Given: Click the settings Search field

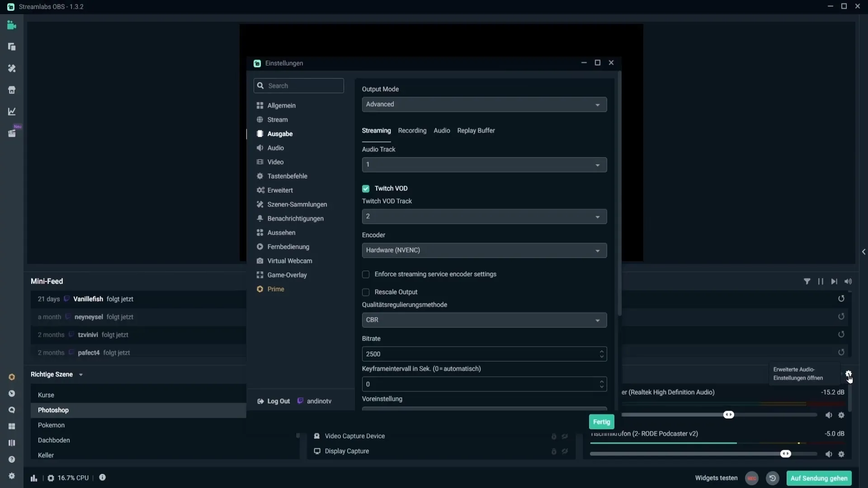Looking at the screenshot, I should point(299,86).
